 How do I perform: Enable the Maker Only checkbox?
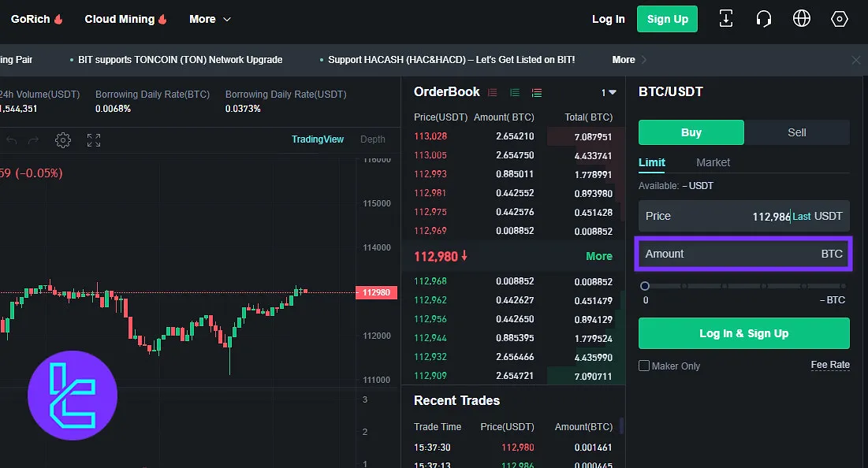[644, 366]
